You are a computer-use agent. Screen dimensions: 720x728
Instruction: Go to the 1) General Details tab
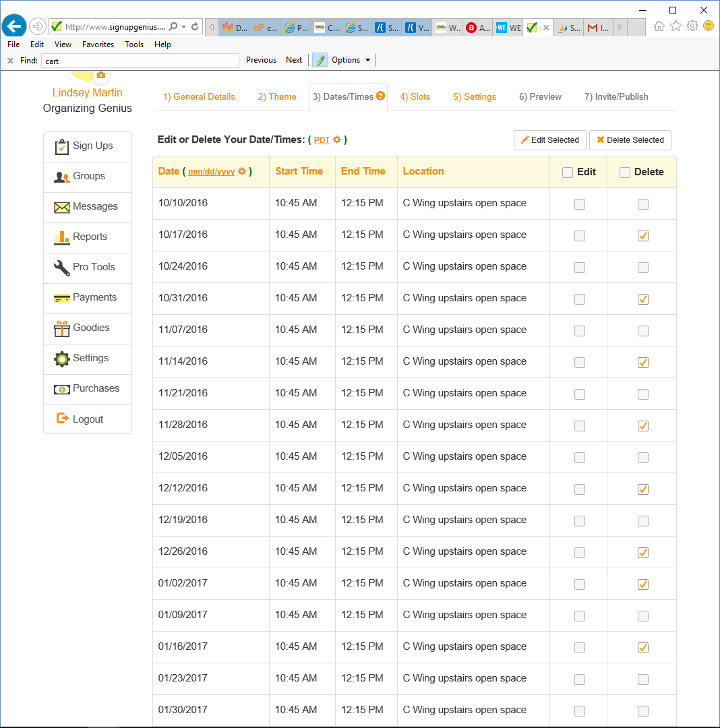[x=199, y=96]
